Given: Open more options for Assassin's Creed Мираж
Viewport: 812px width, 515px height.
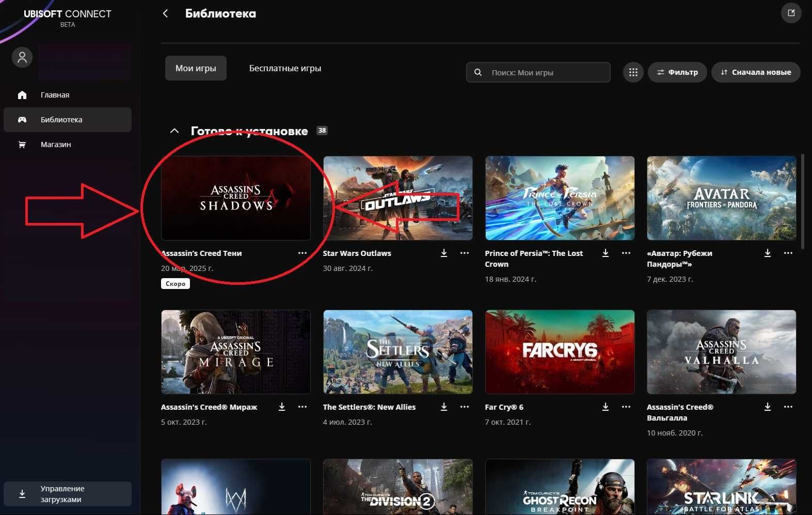Looking at the screenshot, I should [x=302, y=407].
